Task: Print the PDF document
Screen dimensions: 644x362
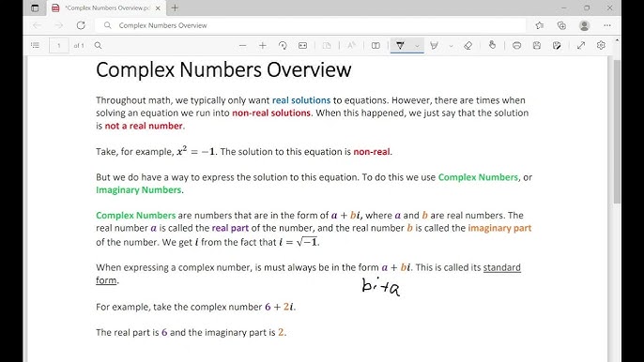Action: 516,46
